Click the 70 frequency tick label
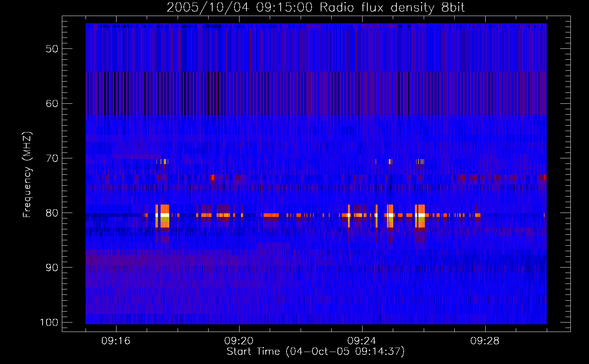589x364 pixels. point(52,158)
